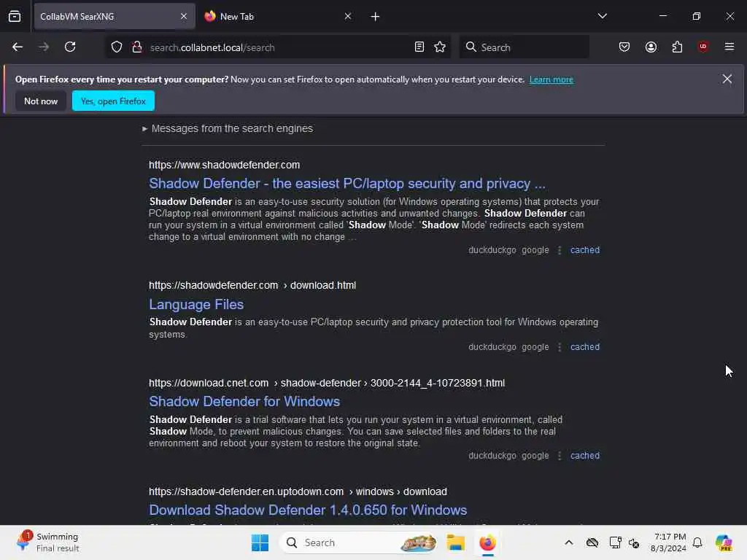Open Shadow Defender for Windows result
This screenshot has height=560, width=747.
tap(244, 402)
